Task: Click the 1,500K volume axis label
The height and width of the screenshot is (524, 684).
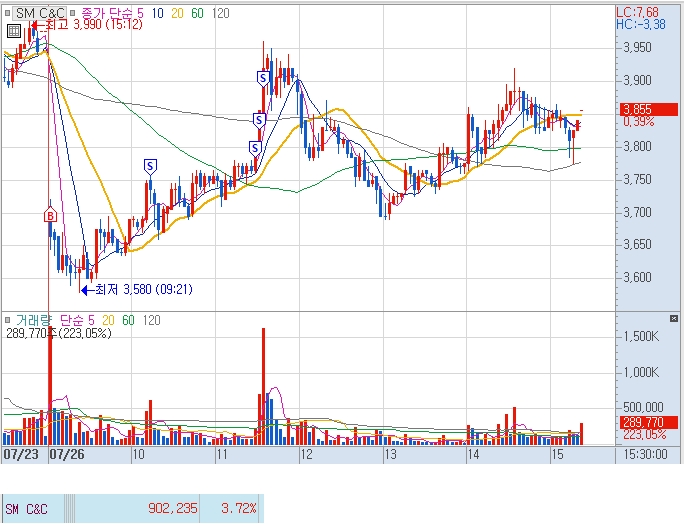Action: [641, 336]
